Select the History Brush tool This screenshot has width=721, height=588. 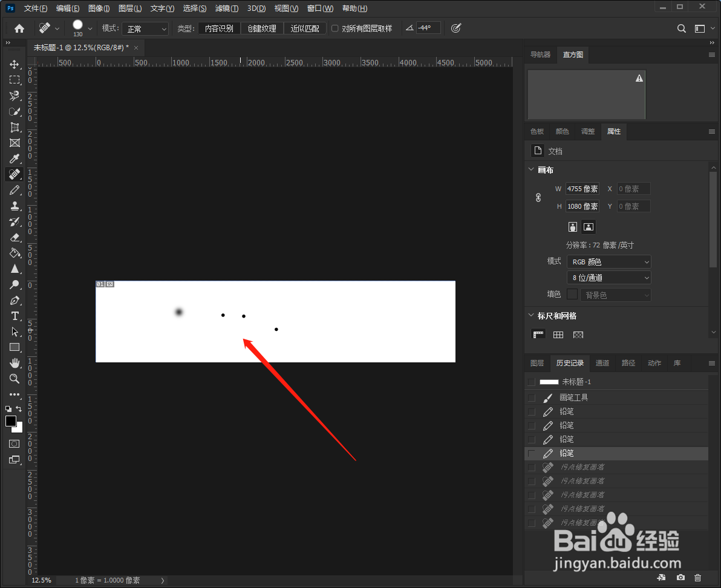[15, 221]
